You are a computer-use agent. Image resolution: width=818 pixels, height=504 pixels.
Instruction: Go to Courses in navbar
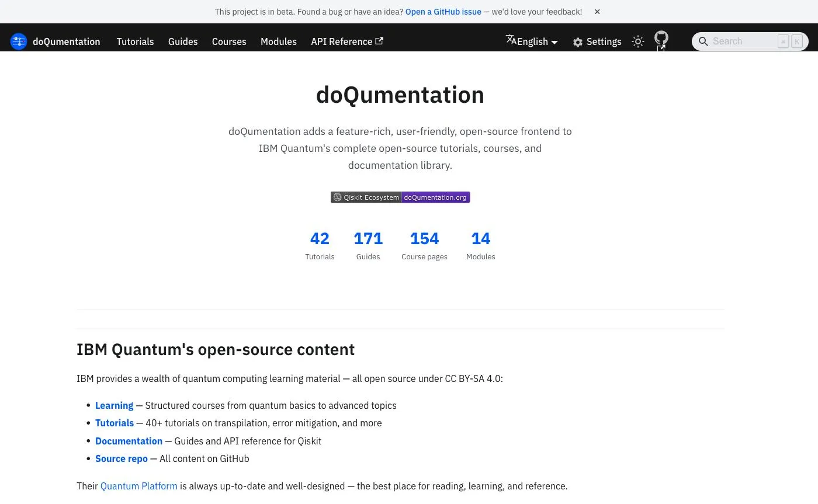click(229, 41)
